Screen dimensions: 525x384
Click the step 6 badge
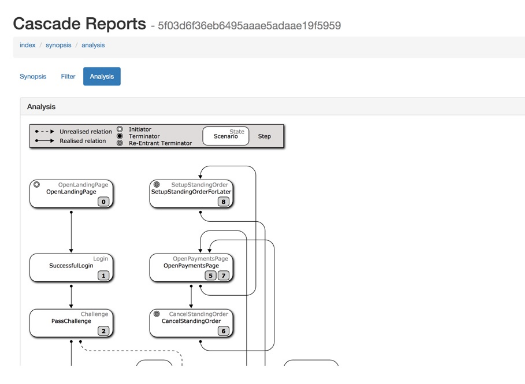223,331
